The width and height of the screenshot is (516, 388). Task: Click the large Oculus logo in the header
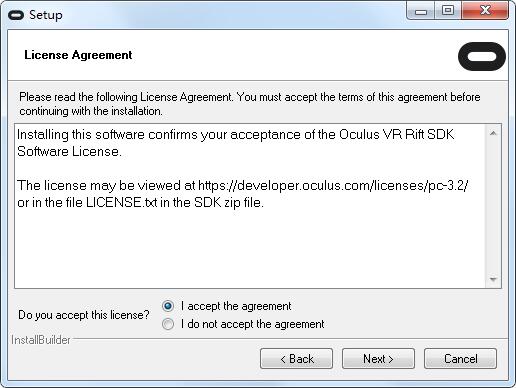(x=482, y=56)
